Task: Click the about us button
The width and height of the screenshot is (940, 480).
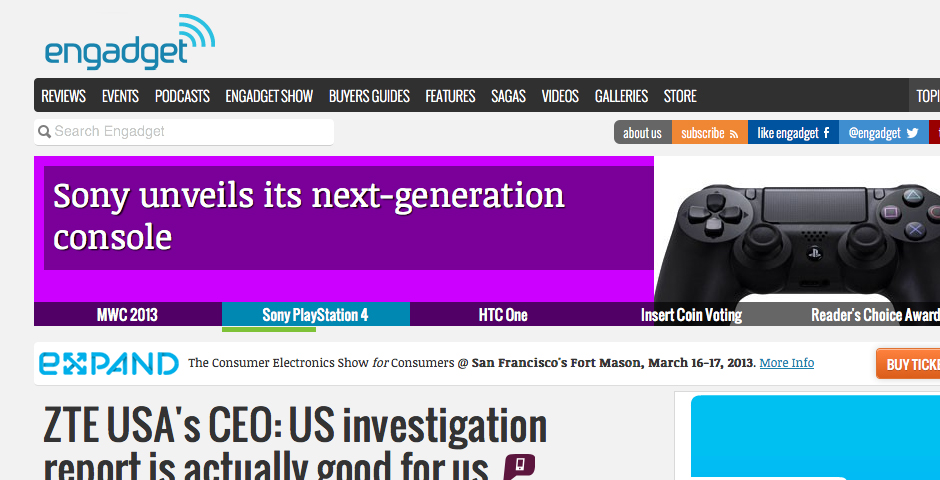Action: coord(643,132)
